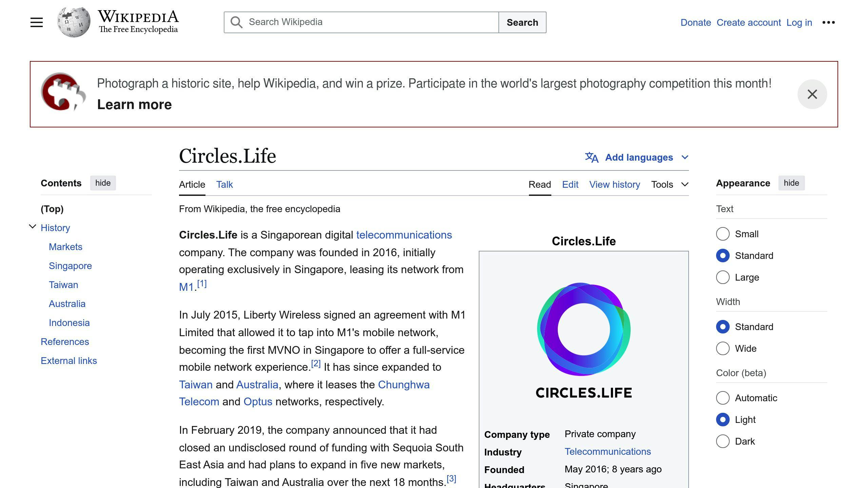Click the search magnifier icon
This screenshot has width=868, height=488.
(x=236, y=22)
